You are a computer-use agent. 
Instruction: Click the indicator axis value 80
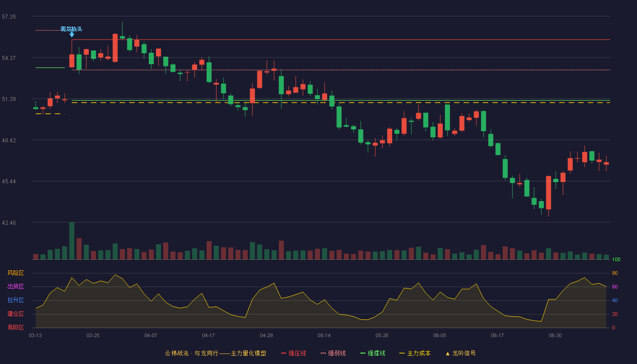point(615,273)
